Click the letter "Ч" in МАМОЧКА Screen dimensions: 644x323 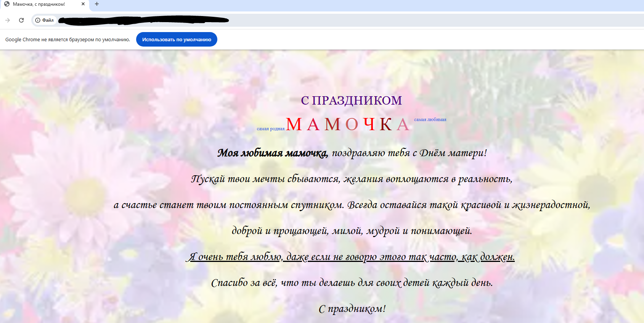point(369,124)
